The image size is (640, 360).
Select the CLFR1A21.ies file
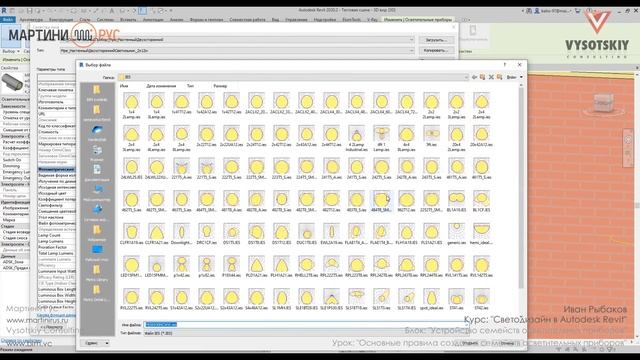[x=156, y=234]
